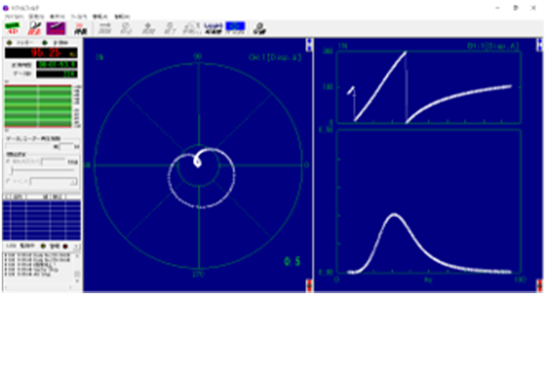Click the purple toolbar icon
Image resolution: width=546 pixels, height=392 pixels.
(x=55, y=28)
